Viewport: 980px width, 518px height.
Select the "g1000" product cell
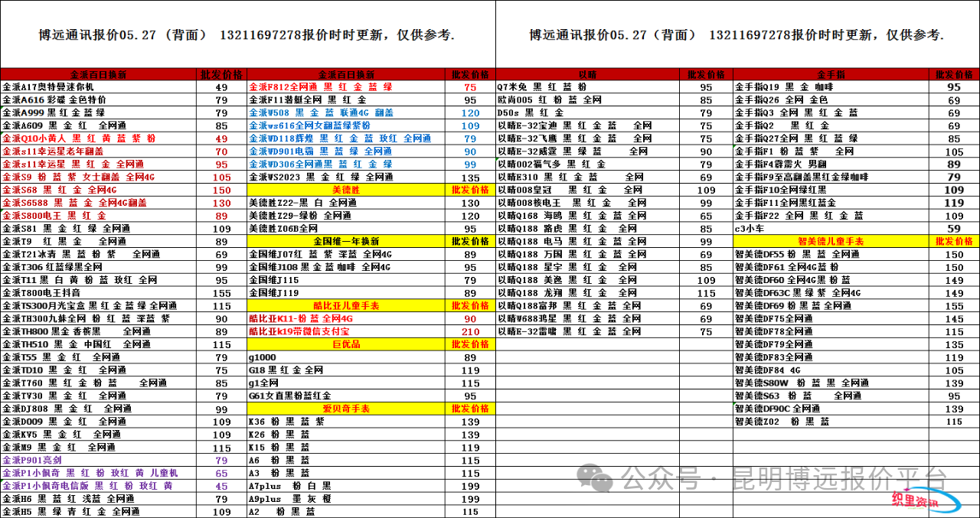click(x=346, y=357)
